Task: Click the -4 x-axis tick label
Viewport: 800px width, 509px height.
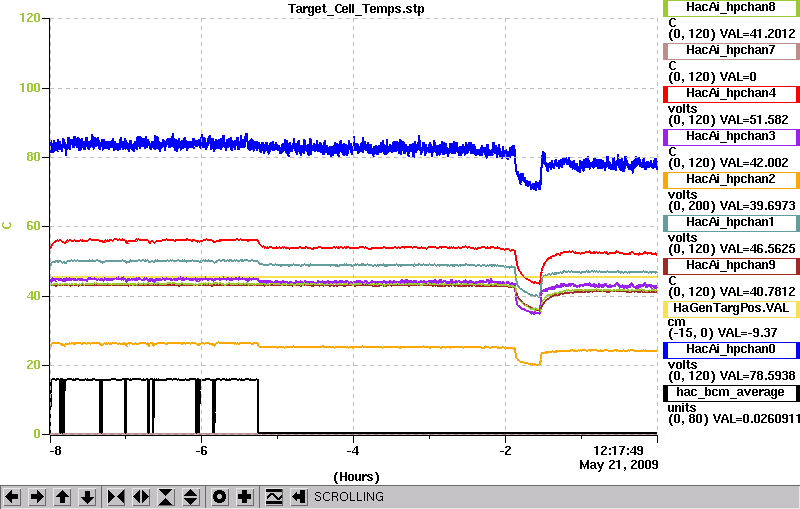Action: (x=353, y=451)
